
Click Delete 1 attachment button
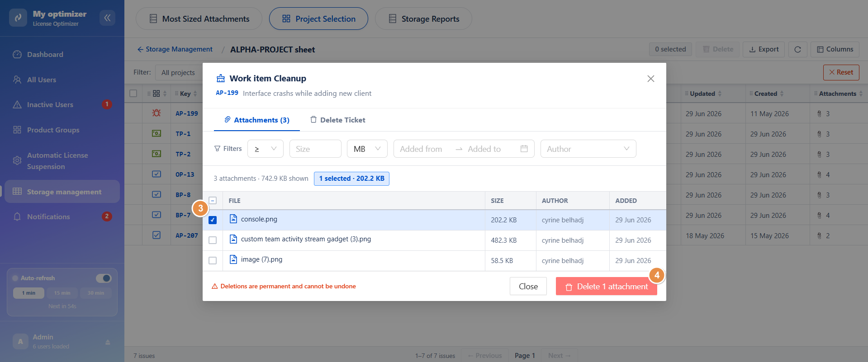point(607,286)
